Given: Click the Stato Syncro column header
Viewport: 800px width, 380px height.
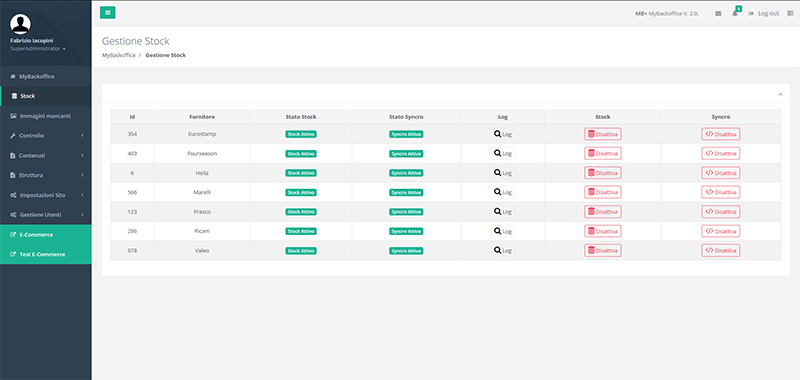Looking at the screenshot, I should click(406, 117).
